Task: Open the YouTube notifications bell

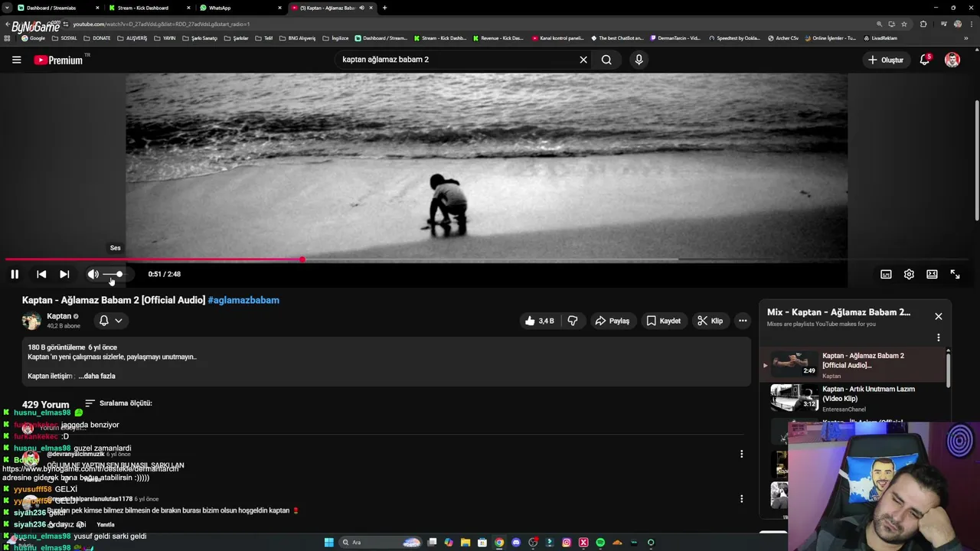Action: point(925,60)
